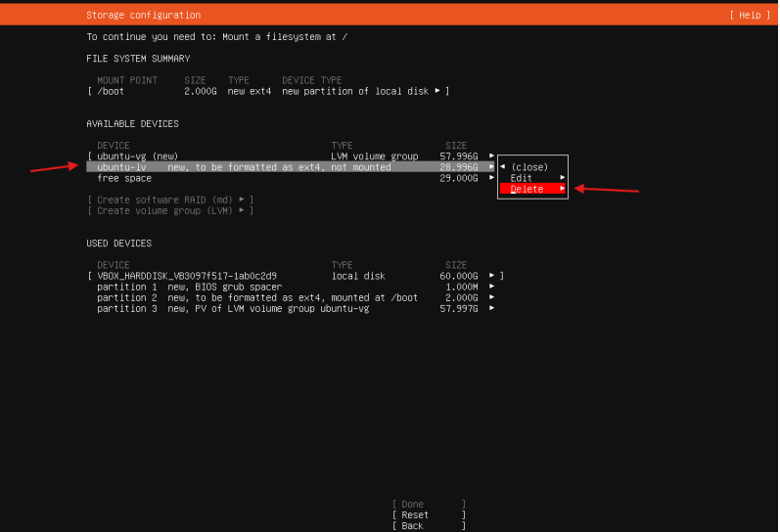
Task: Expand the /boot mount point entry
Action: click(268, 91)
